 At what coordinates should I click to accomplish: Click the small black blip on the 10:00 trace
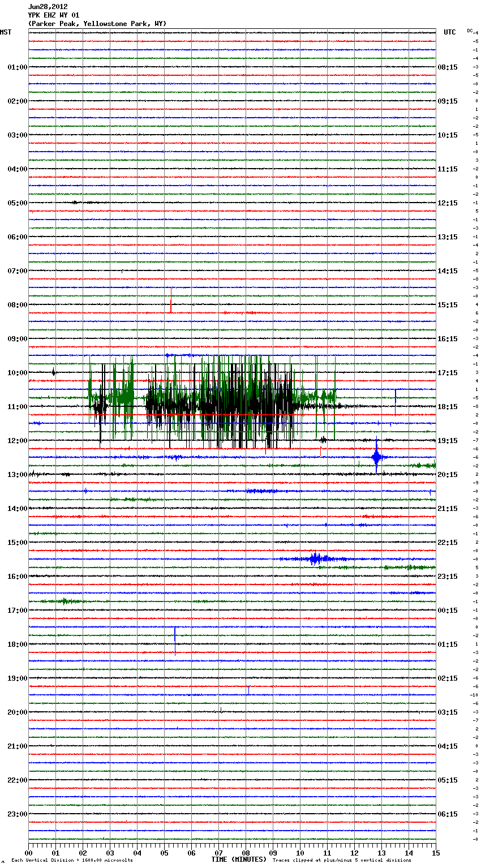click(53, 372)
